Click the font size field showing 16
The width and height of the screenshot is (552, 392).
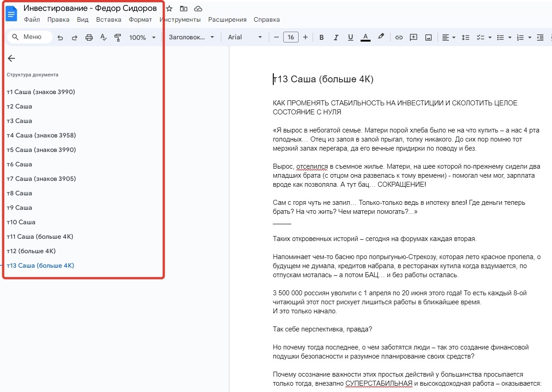pos(291,37)
